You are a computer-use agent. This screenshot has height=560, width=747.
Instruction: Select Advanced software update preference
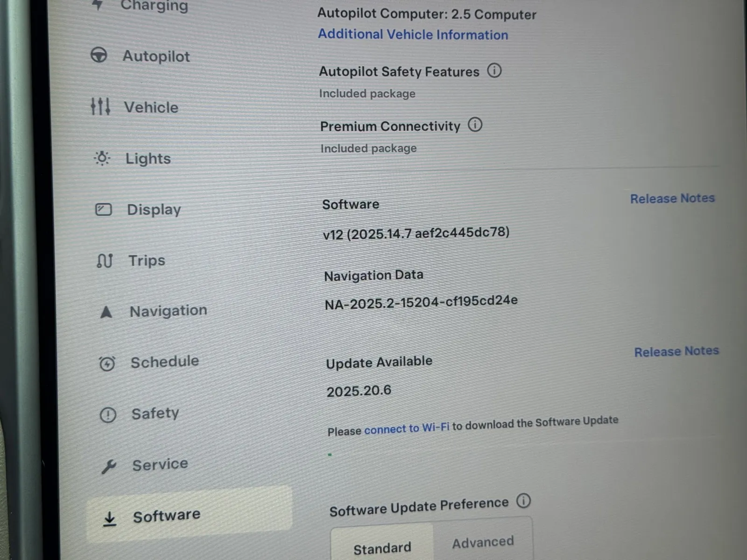[483, 542]
